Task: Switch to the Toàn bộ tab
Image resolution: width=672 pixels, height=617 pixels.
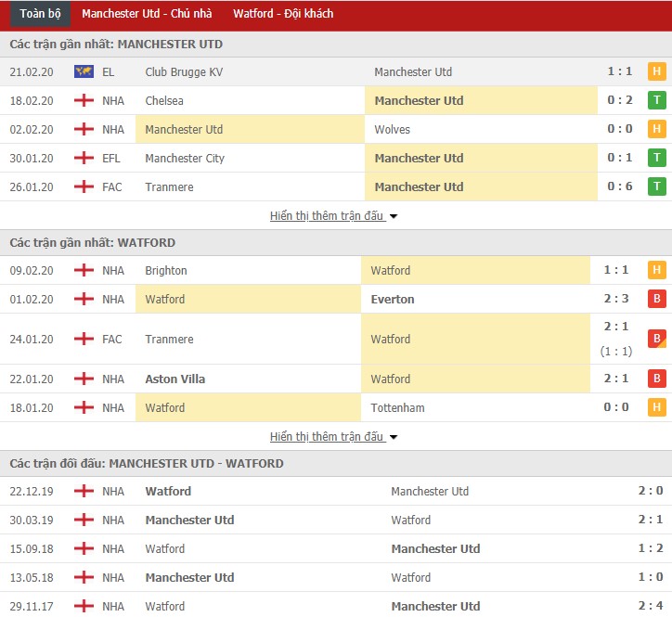Action: [40, 14]
